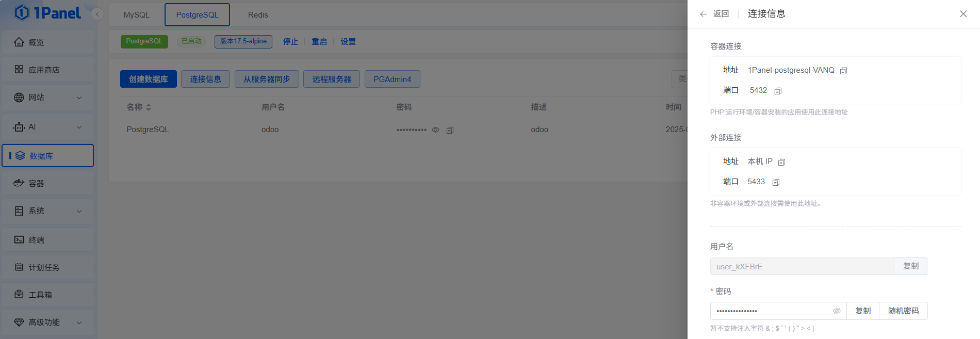
Task: Open the 容器 containers page
Action: pyautogui.click(x=47, y=183)
